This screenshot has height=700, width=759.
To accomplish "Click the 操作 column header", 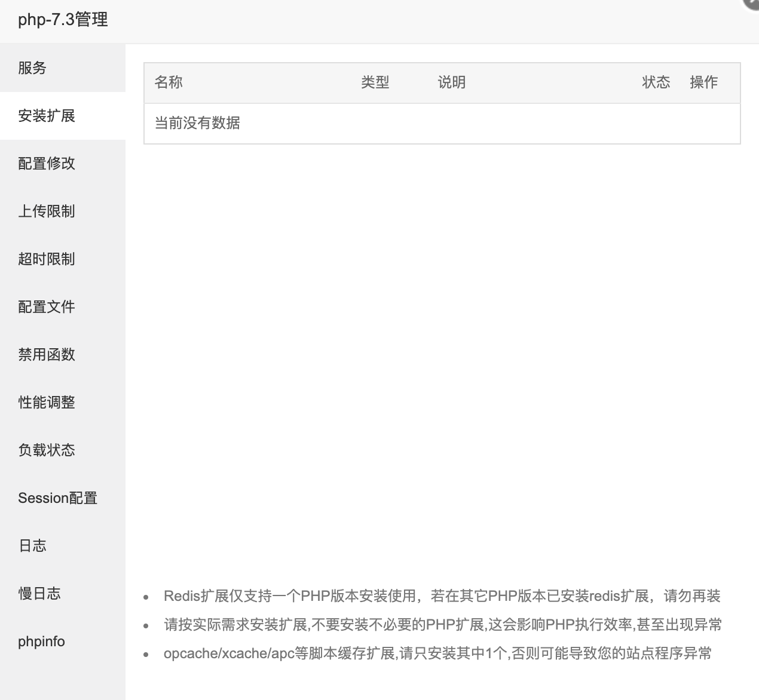I will 704,82.
